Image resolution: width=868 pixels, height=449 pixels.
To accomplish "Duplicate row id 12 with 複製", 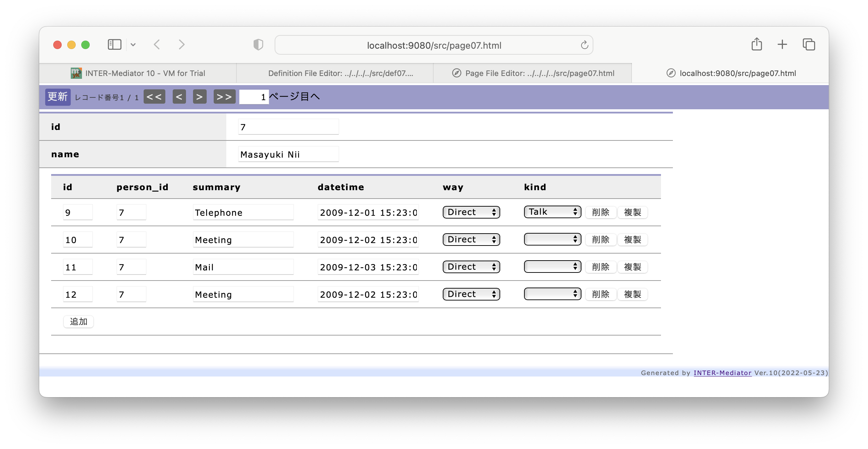I will tap(633, 294).
